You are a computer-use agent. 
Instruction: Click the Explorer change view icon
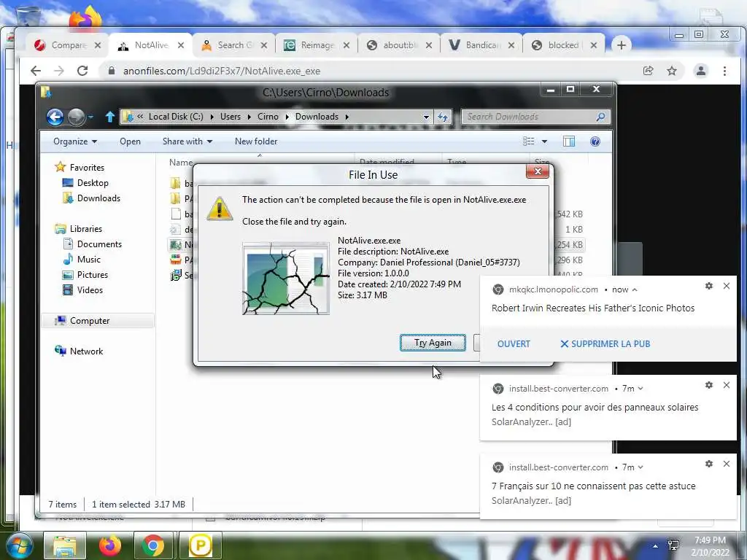[528, 141]
